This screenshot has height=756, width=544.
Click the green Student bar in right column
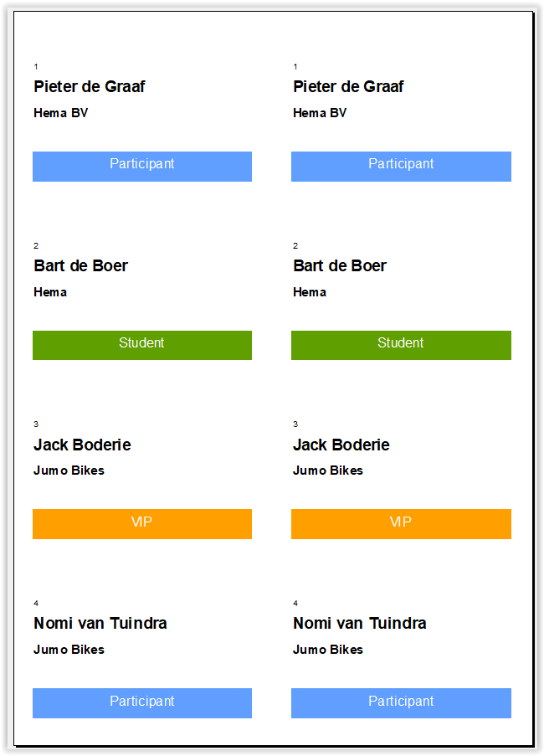click(x=401, y=345)
